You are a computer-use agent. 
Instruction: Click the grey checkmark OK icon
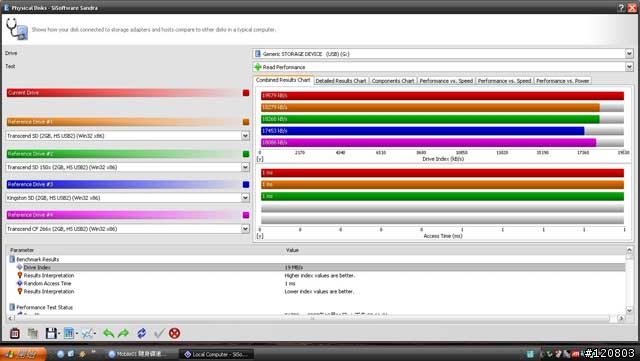(x=159, y=333)
